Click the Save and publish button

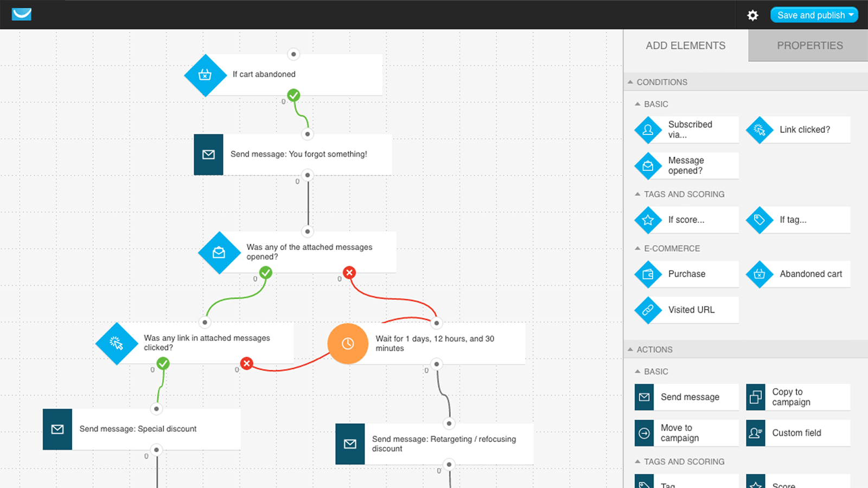point(814,15)
